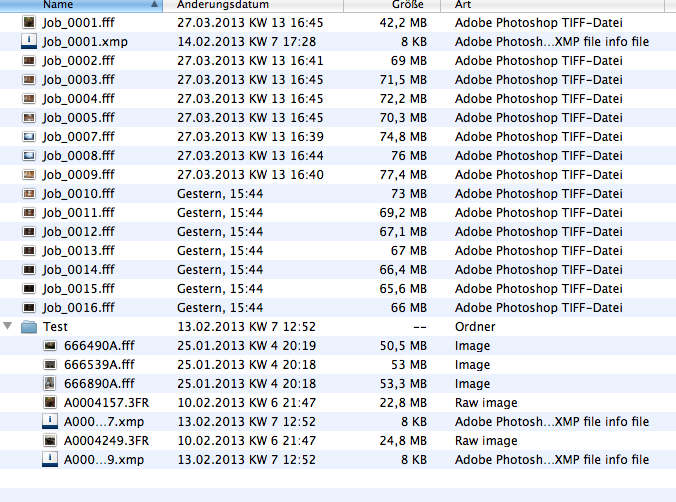This screenshot has height=502, width=676.
Task: Select A0004249.3FR raw image name
Action: click(x=106, y=441)
